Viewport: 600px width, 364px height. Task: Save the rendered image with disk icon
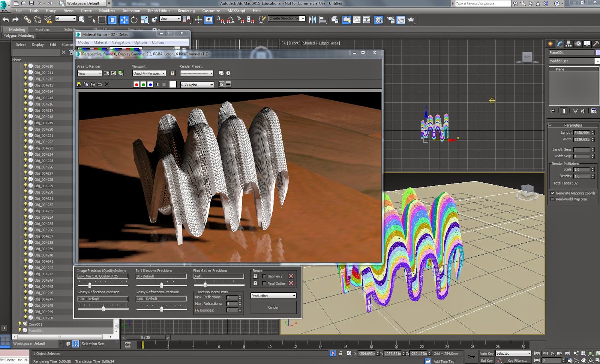(79, 85)
